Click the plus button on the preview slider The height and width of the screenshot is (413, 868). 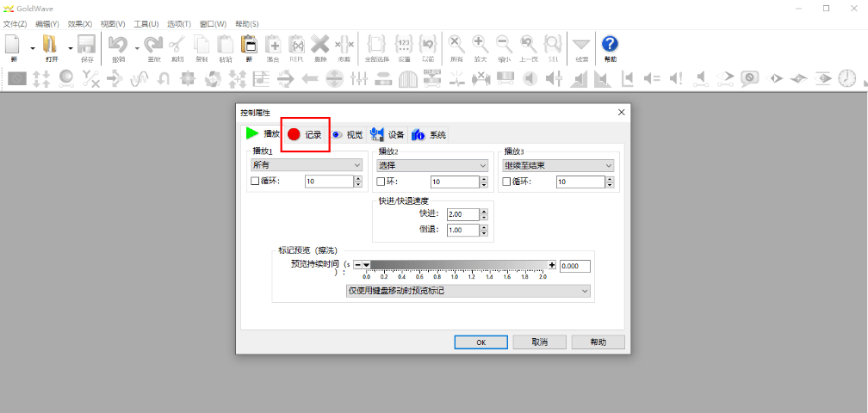552,265
